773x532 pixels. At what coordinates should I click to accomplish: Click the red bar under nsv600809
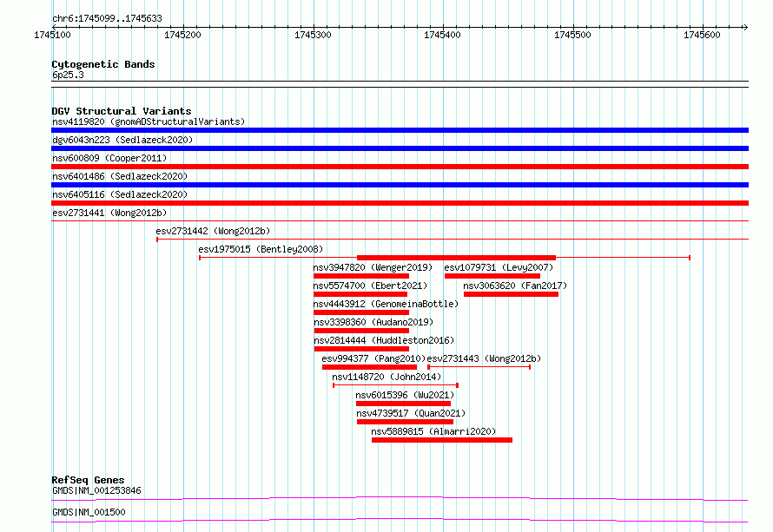coord(400,167)
